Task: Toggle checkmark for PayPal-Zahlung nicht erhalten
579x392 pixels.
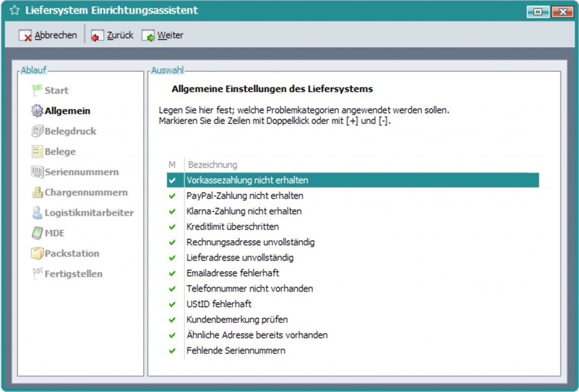Action: coord(172,196)
